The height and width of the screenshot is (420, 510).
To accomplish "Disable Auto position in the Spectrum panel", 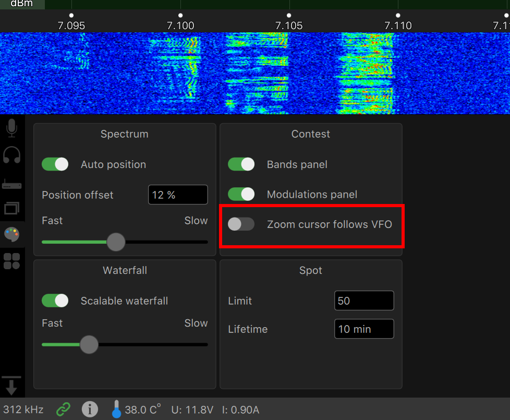I will (55, 164).
